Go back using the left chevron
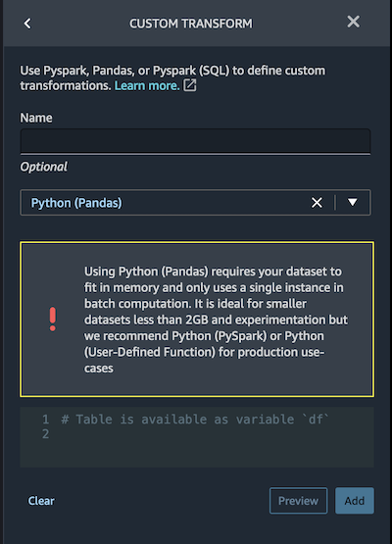 pos(27,24)
